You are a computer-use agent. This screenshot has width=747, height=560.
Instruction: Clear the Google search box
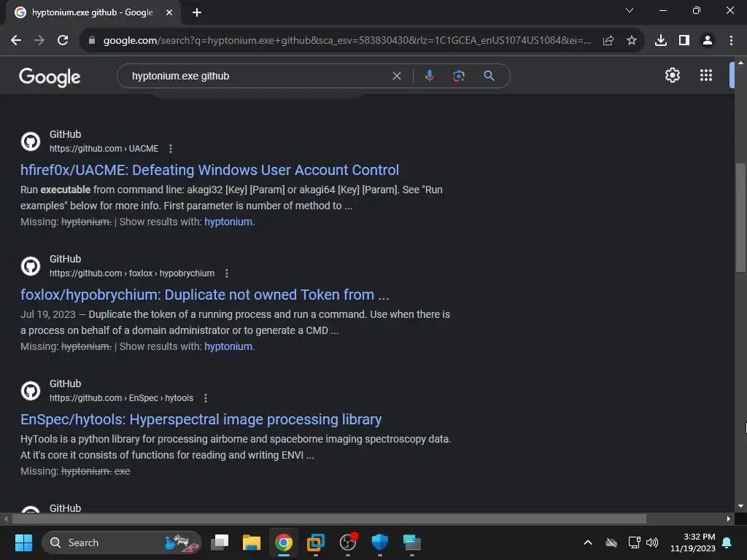tap(396, 76)
